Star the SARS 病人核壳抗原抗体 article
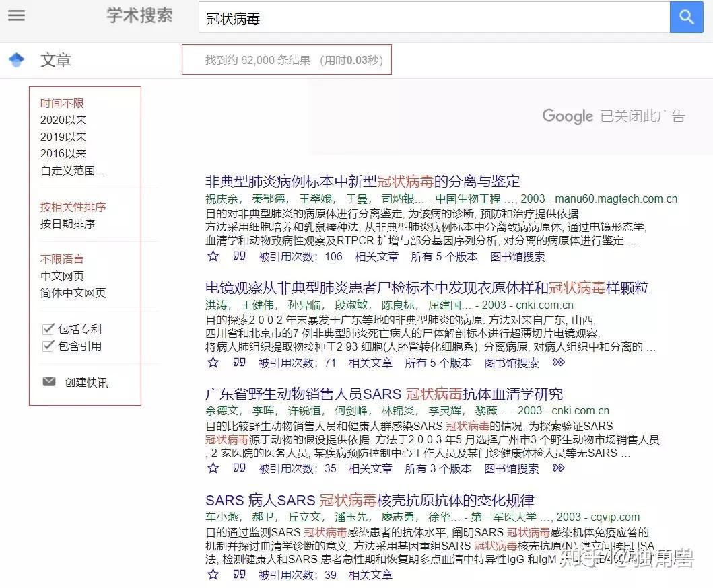The width and height of the screenshot is (713, 588). click(x=213, y=575)
